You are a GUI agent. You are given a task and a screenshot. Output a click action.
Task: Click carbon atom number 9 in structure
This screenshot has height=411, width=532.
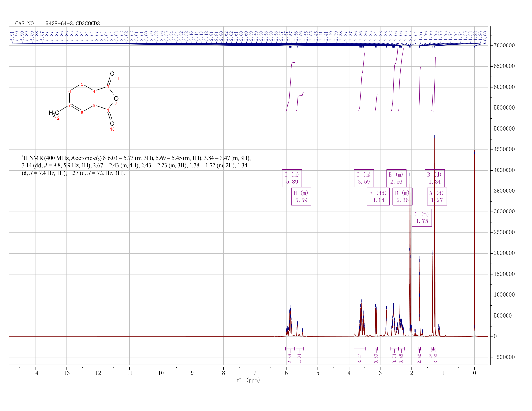94,105
